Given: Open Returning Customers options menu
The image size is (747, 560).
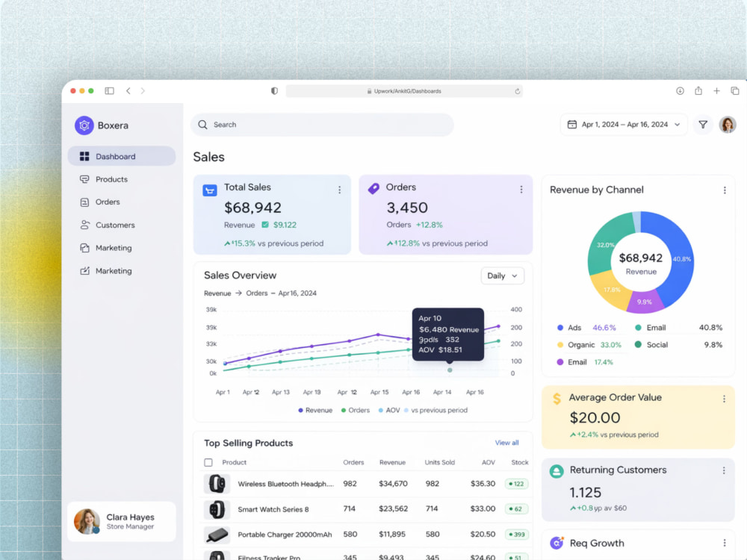Looking at the screenshot, I should (724, 470).
